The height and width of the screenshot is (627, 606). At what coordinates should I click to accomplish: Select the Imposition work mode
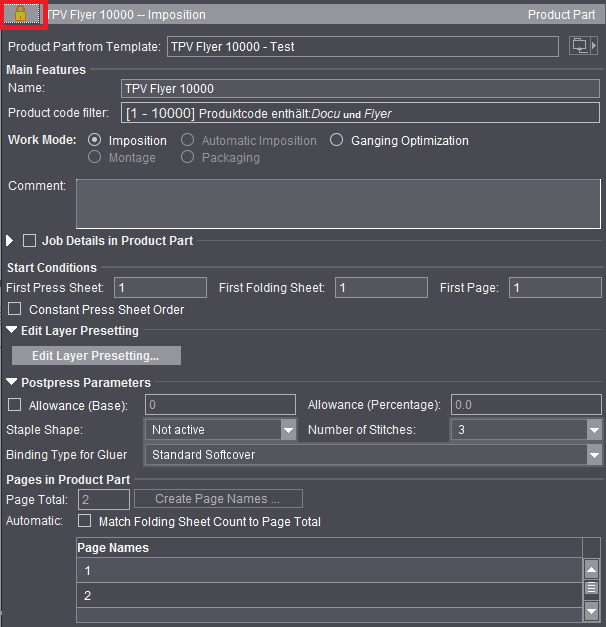pyautogui.click(x=96, y=141)
